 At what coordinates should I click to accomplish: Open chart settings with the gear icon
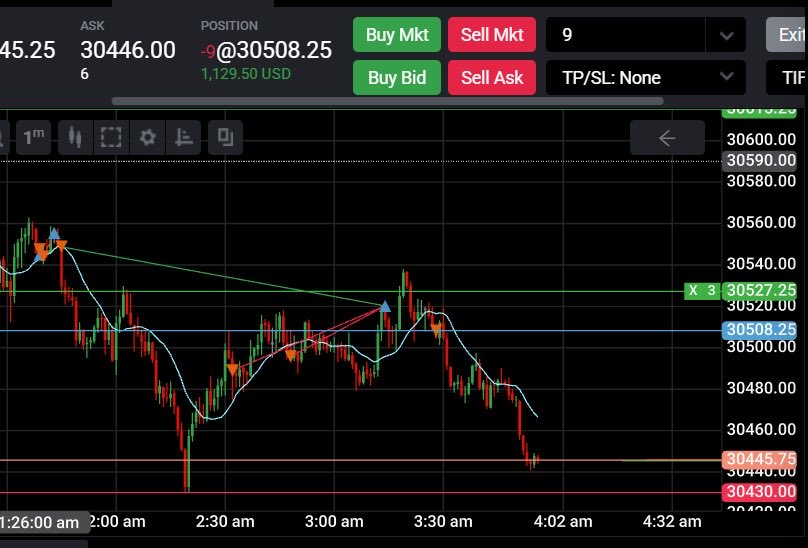147,137
